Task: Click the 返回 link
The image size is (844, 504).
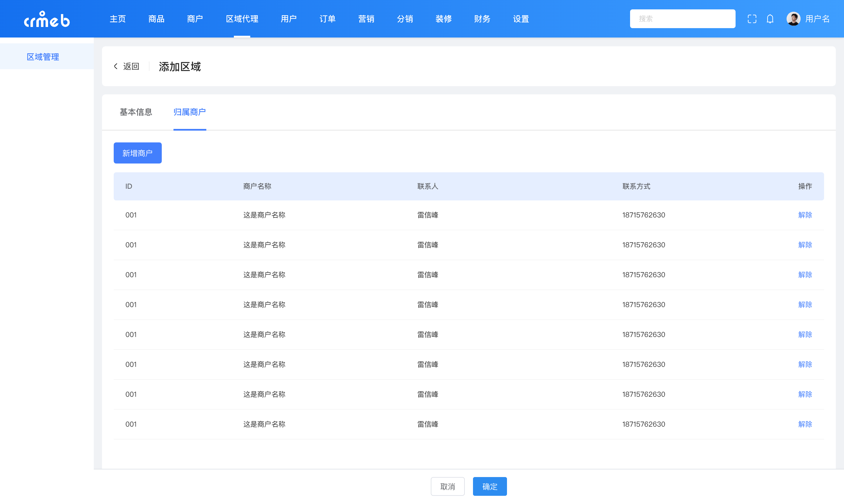Action: pyautogui.click(x=131, y=66)
